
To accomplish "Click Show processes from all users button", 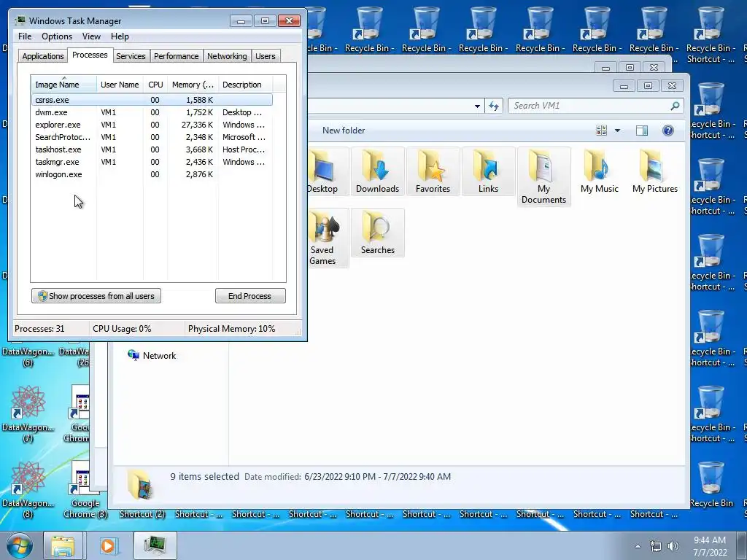I will click(96, 296).
